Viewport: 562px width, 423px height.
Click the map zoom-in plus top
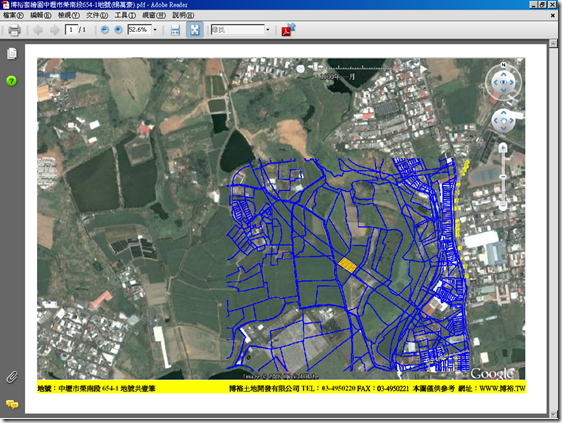coord(503,147)
